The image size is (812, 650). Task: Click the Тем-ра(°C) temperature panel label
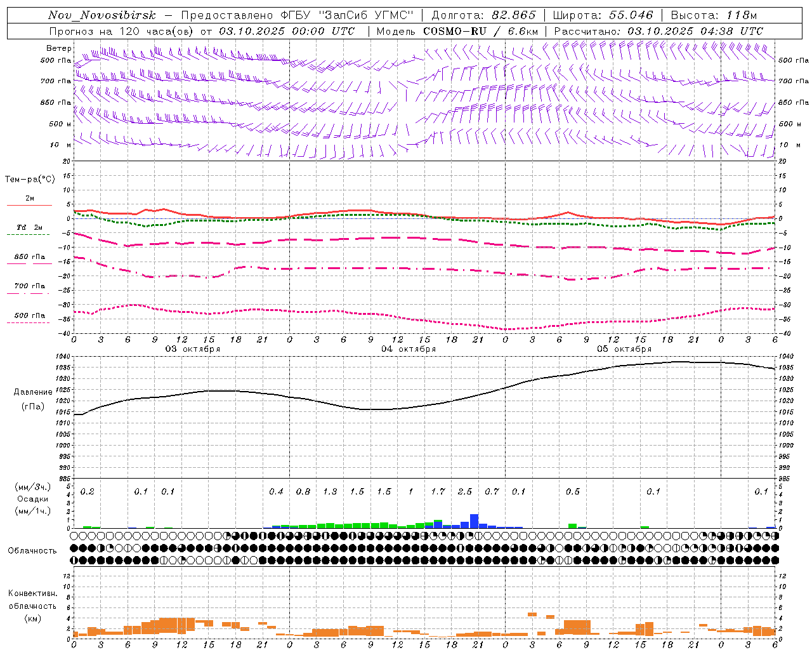pyautogui.click(x=30, y=180)
